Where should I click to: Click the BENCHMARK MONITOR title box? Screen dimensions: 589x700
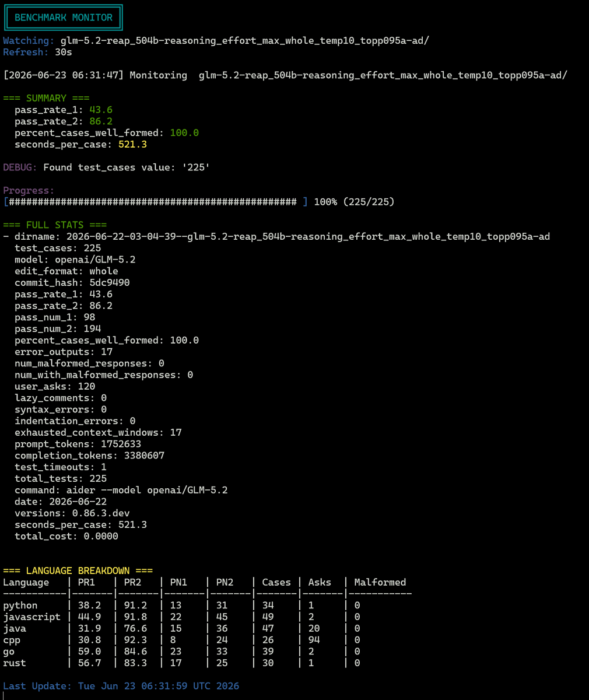pos(63,17)
